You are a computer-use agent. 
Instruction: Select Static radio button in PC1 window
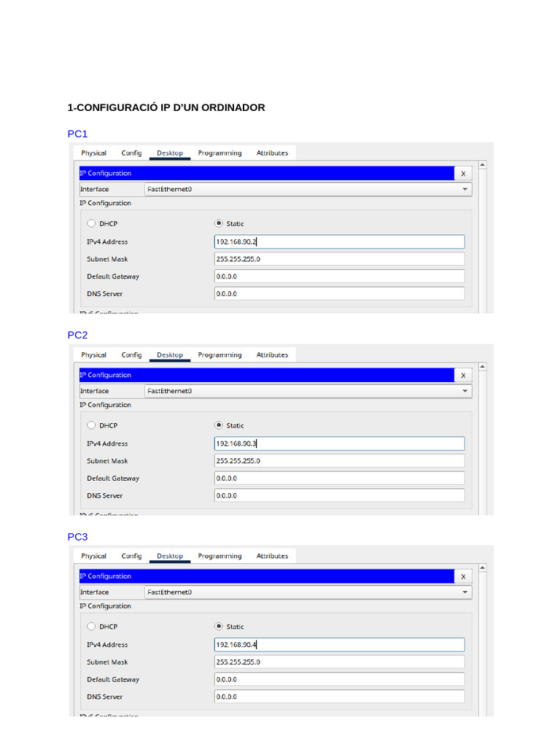(219, 223)
